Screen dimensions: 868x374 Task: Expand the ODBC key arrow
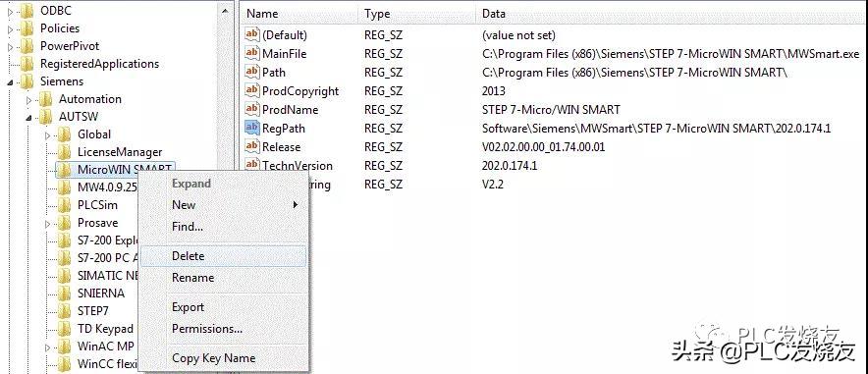tap(11, 11)
